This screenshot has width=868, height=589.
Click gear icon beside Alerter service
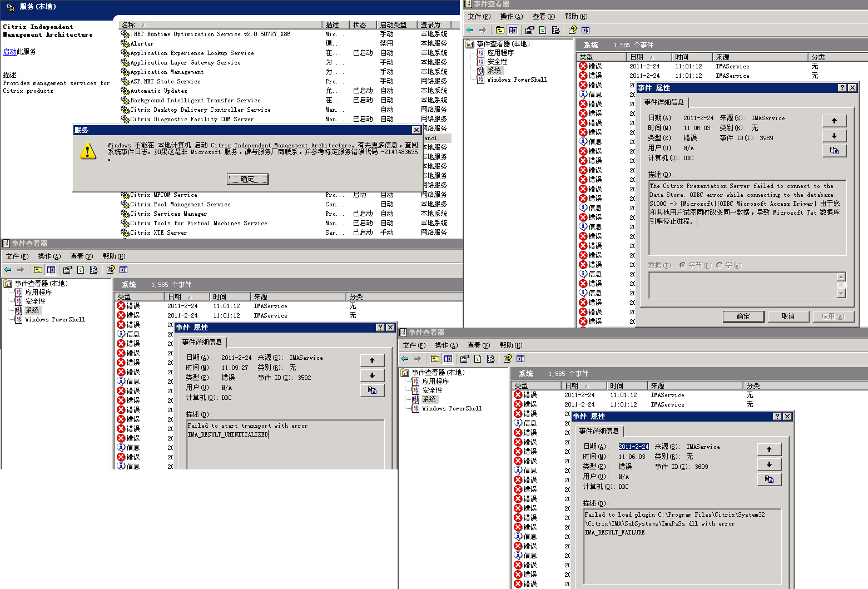125,43
